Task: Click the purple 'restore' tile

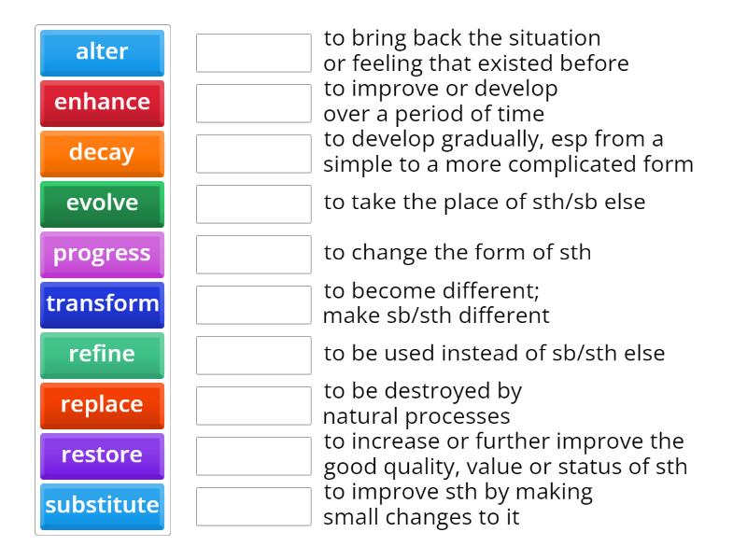Action: [x=103, y=455]
